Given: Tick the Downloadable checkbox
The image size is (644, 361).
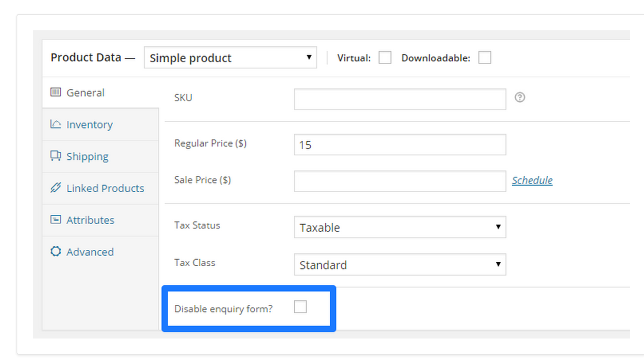Looking at the screenshot, I should coord(485,58).
